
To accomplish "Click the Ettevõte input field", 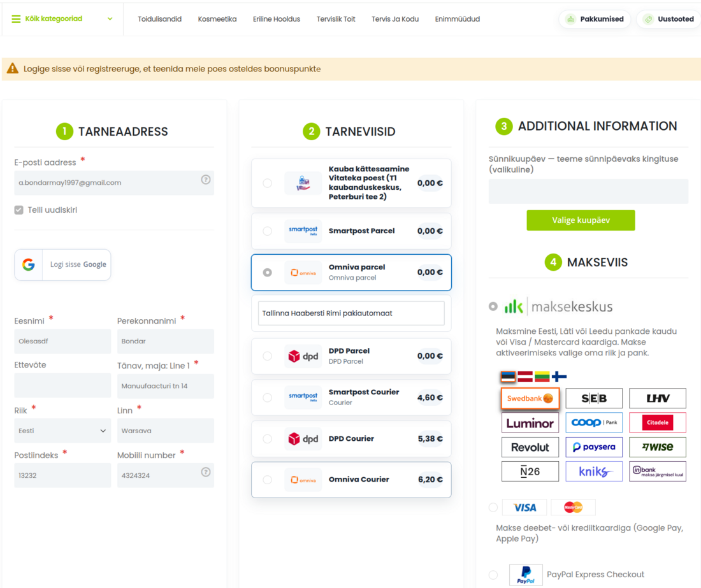I will [62, 385].
